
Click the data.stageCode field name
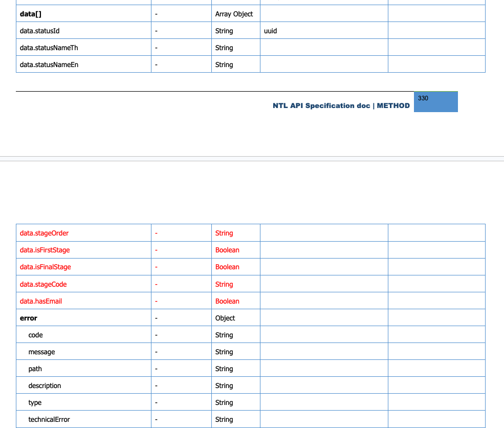click(43, 284)
